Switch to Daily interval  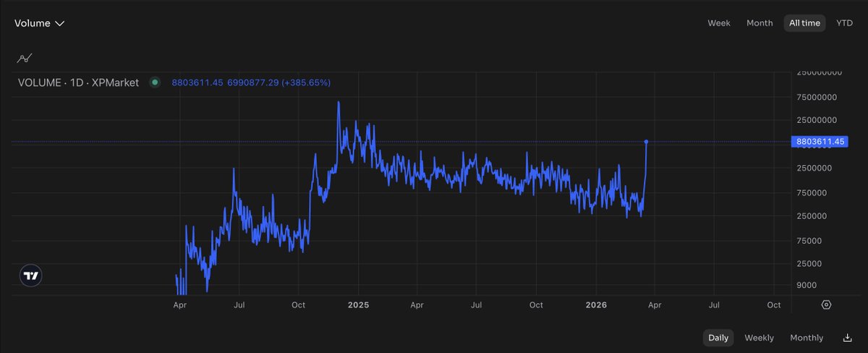pyautogui.click(x=718, y=338)
